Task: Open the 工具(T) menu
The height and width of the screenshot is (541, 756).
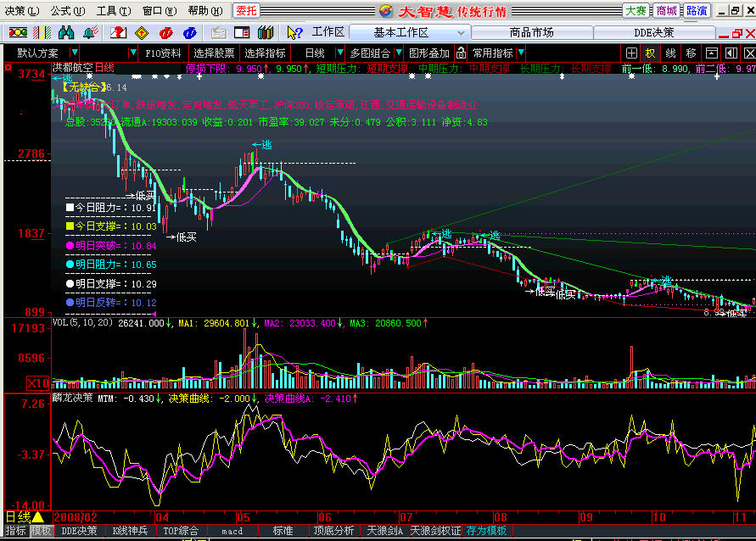Action: point(114,10)
